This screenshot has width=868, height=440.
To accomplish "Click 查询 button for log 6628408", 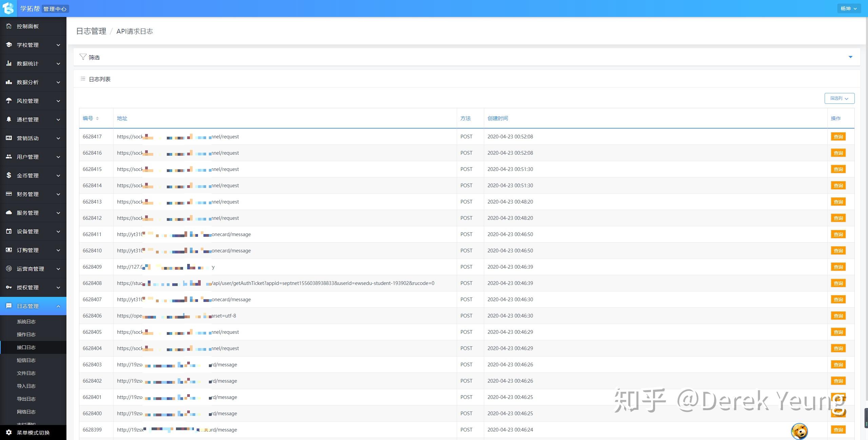I will [x=838, y=283].
